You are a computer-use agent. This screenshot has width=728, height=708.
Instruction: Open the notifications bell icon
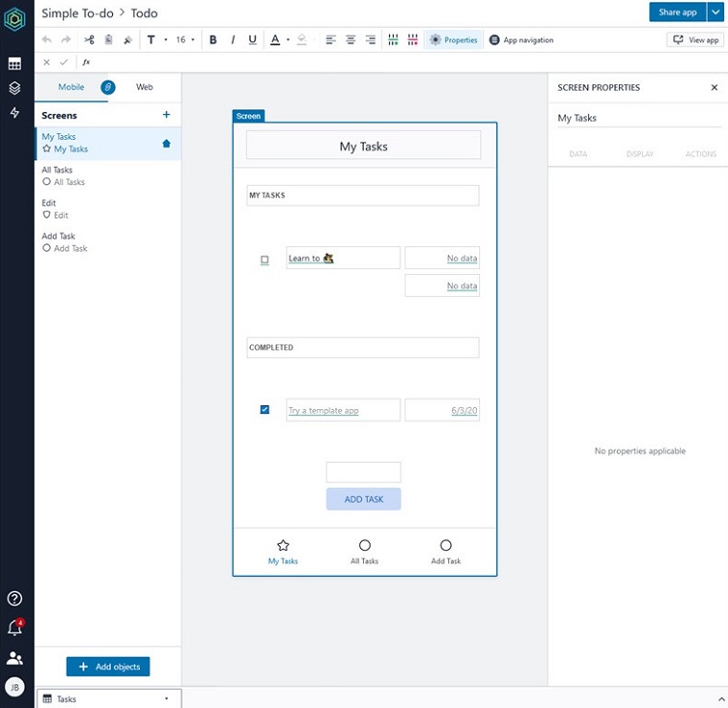tap(14, 628)
